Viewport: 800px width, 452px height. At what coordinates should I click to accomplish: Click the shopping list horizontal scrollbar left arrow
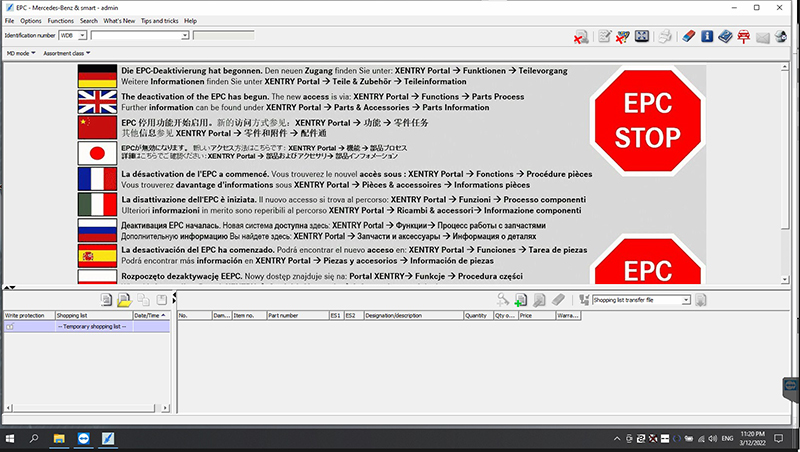tap(8, 408)
